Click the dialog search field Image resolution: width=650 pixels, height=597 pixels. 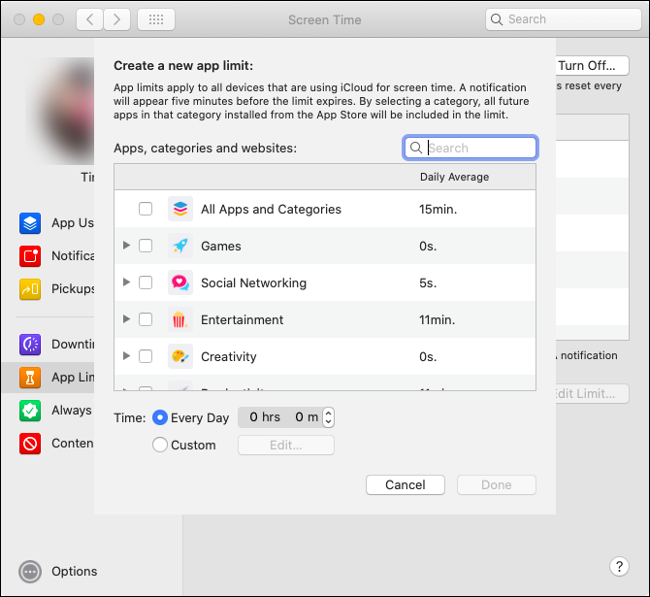tap(471, 148)
